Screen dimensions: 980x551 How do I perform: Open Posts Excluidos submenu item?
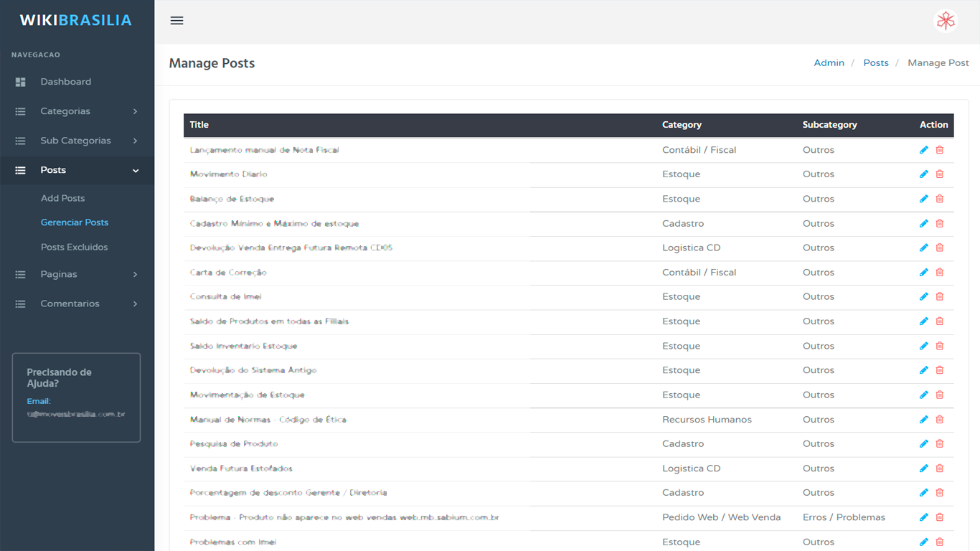coord(74,247)
